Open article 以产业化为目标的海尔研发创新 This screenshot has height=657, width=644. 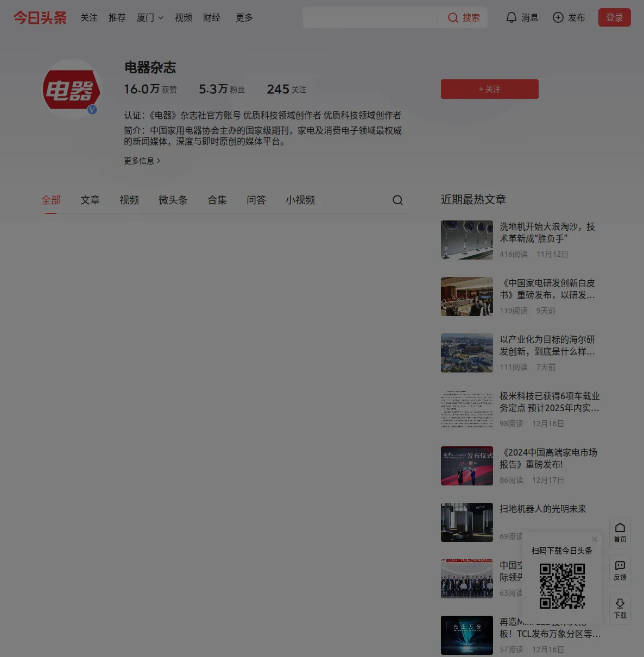547,345
